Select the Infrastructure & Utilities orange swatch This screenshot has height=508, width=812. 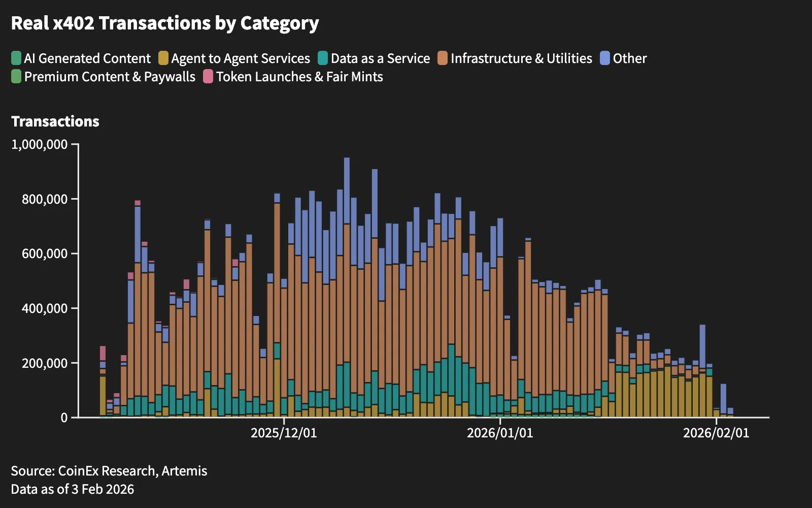pyautogui.click(x=443, y=58)
